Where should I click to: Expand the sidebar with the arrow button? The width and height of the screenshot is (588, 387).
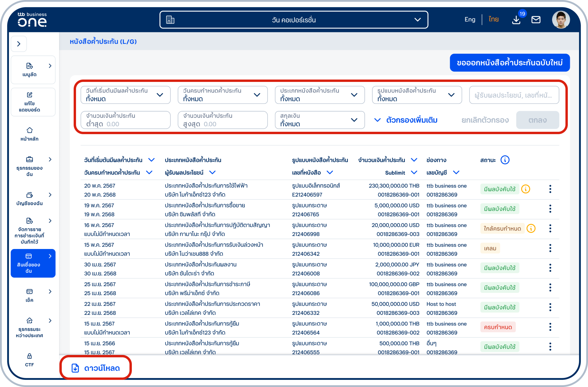19,44
